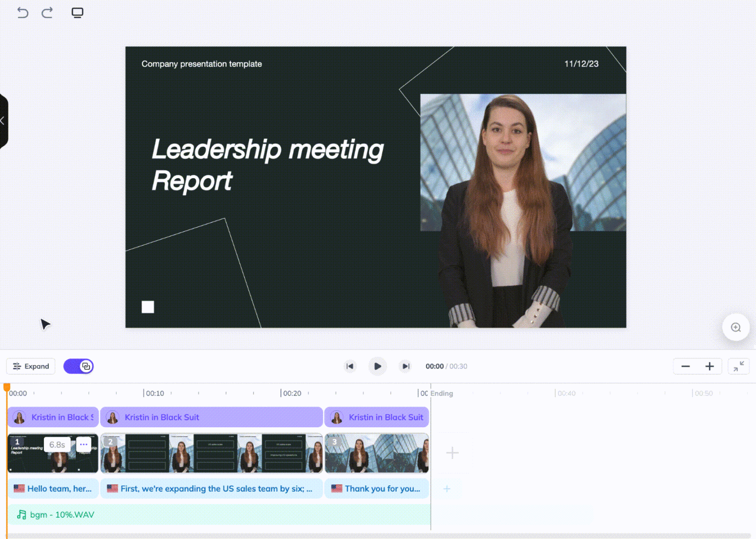This screenshot has height=539, width=756.
Task: Toggle the purple switch next to Expand
Action: (x=78, y=366)
